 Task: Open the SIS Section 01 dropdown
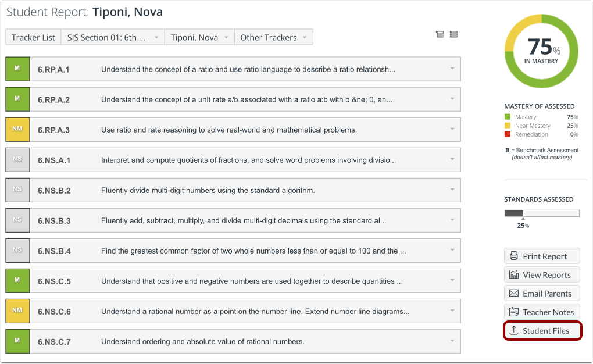112,37
